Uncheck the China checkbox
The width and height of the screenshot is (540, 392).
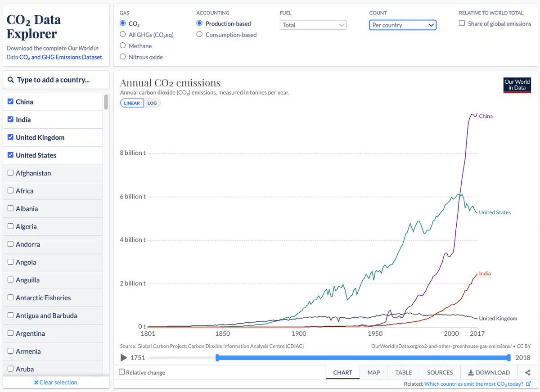(x=11, y=102)
